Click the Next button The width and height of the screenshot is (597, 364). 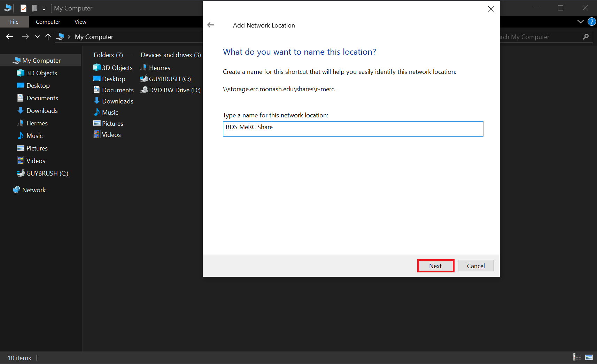point(435,266)
